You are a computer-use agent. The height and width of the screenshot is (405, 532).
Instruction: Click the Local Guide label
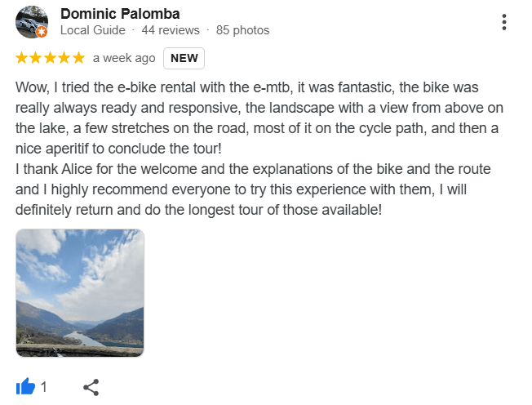(93, 30)
